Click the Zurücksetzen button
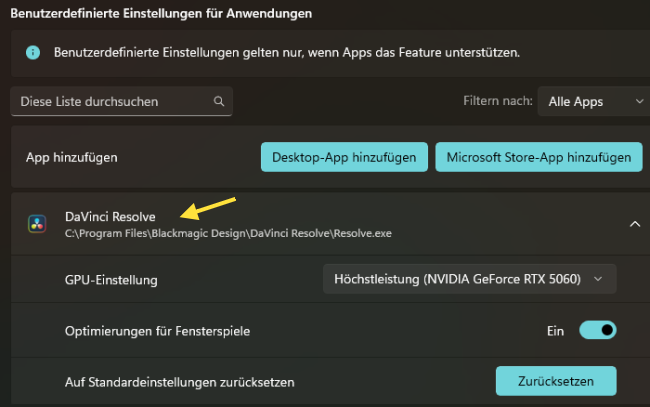Image resolution: width=650 pixels, height=407 pixels. pyautogui.click(x=556, y=381)
